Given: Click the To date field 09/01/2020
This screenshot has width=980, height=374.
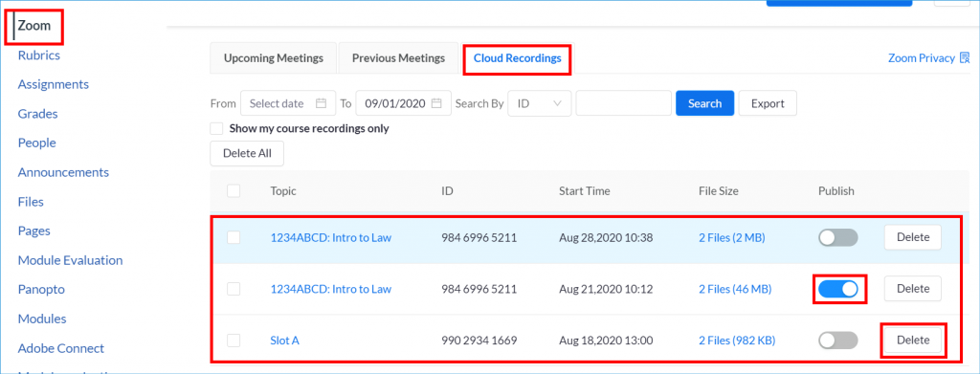Looking at the screenshot, I should click(x=404, y=103).
